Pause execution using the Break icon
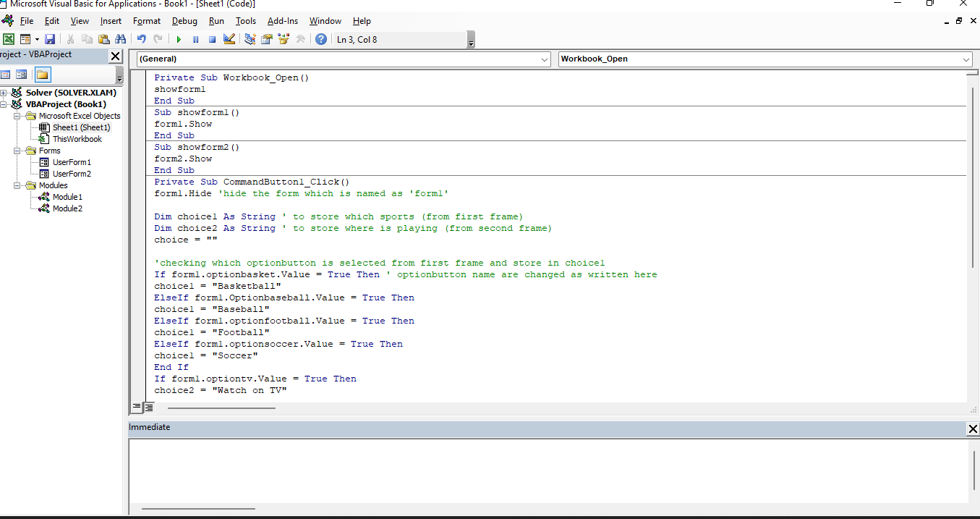Screen dimensions: 980x519 195,39
